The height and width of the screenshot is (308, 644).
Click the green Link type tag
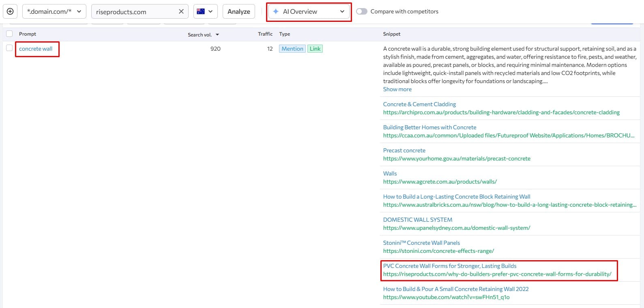315,49
